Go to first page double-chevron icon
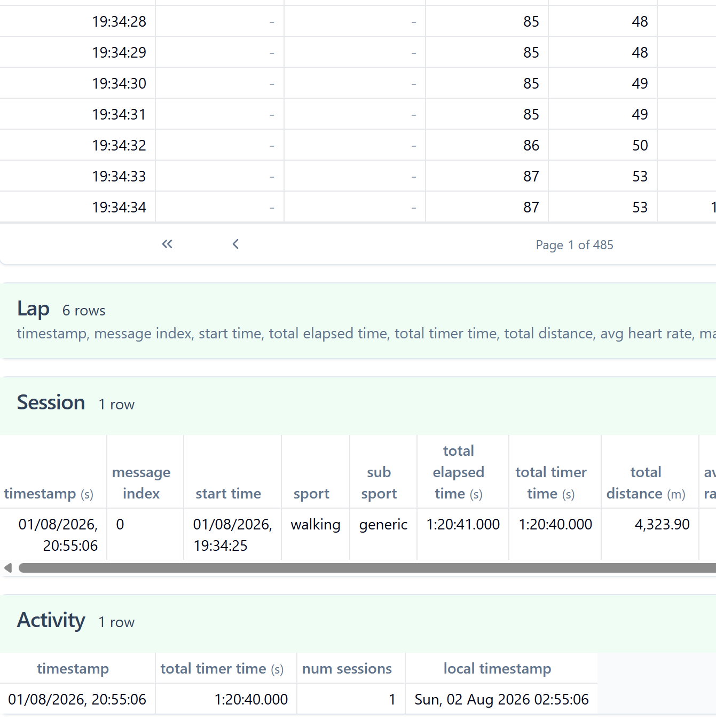 point(167,244)
